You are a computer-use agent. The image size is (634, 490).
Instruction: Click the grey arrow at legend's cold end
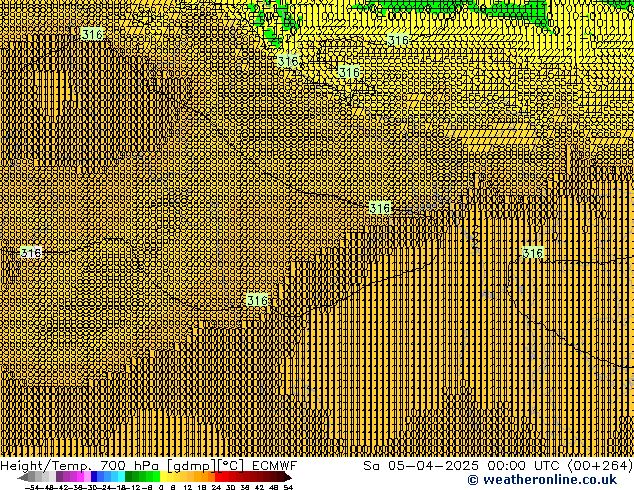22,477
